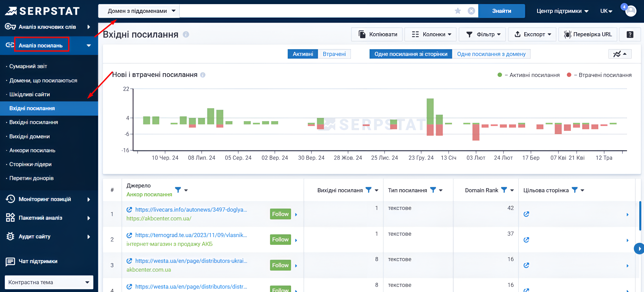The height and width of the screenshot is (292, 644).
Task: Click the Serpstat logo
Action: pyautogui.click(x=42, y=11)
